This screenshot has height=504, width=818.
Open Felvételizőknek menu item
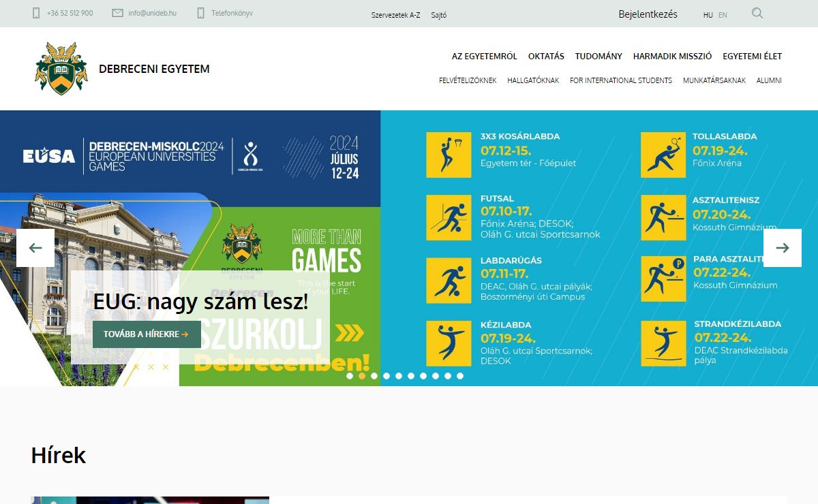pos(468,80)
